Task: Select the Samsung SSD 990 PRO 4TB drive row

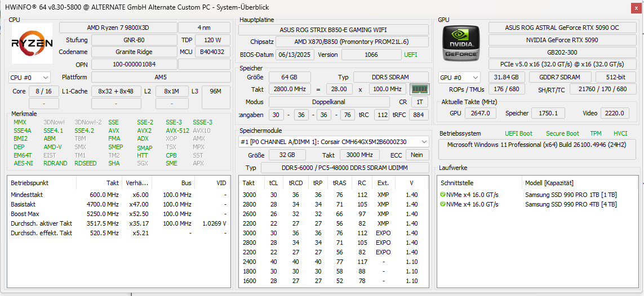Action: tap(537, 204)
